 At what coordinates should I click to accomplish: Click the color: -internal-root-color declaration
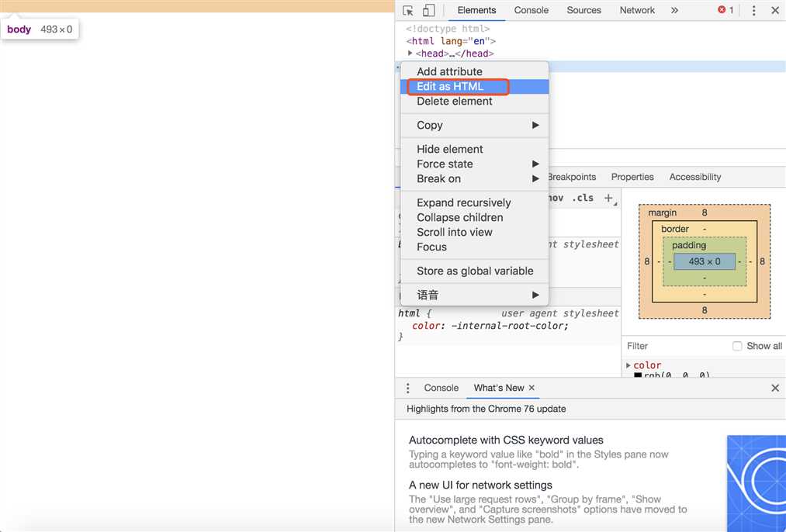coord(490,326)
